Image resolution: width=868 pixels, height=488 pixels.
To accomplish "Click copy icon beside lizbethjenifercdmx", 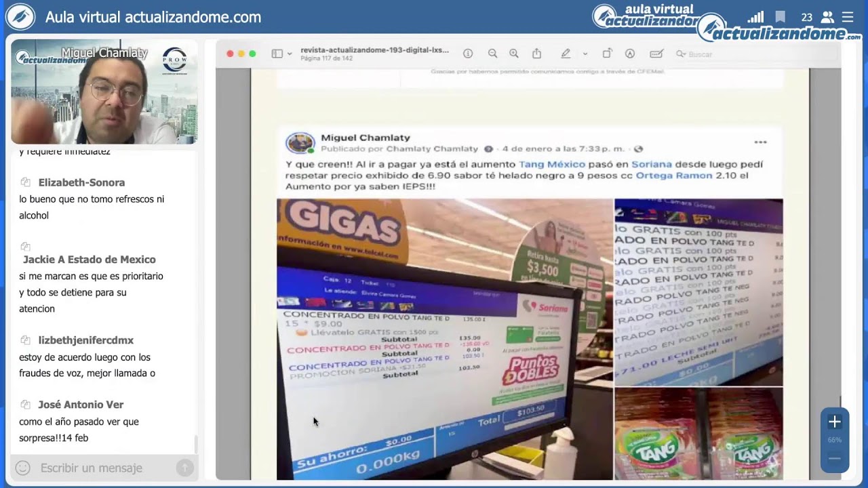I will point(25,340).
